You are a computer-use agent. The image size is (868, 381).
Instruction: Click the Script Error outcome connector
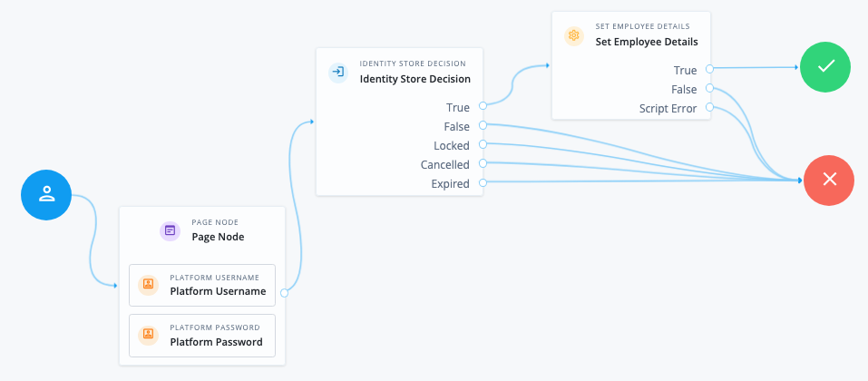710,108
